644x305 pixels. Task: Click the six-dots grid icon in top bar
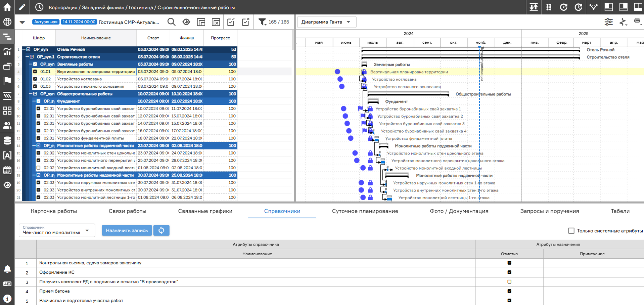[549, 7]
